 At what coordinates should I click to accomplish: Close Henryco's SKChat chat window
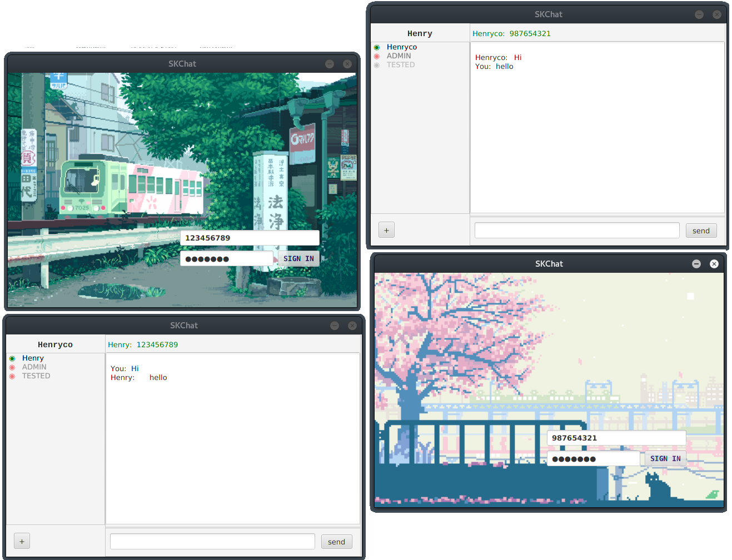352,326
